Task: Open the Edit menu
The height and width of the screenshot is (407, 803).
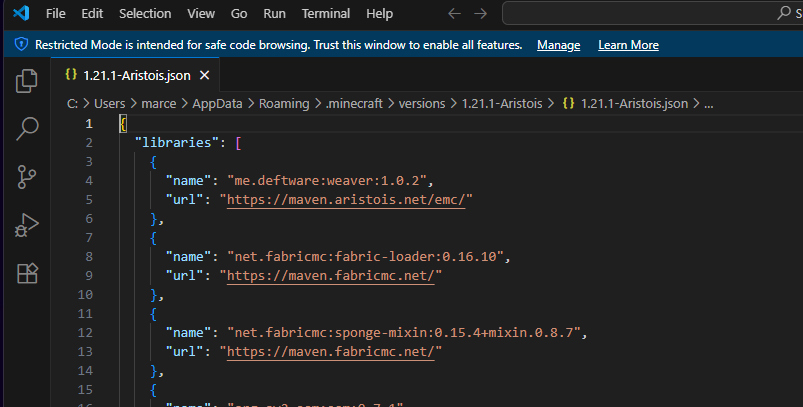Action: [92, 14]
